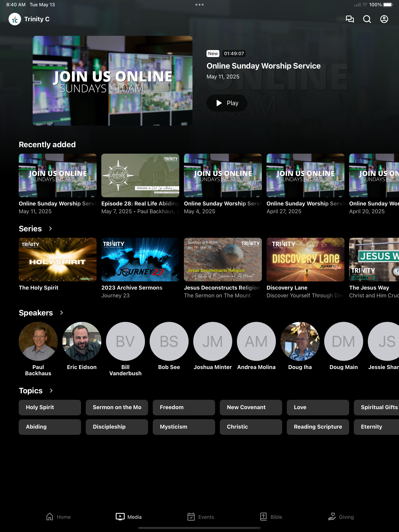The width and height of the screenshot is (399, 532).
Task: Choose the Holy Spirit topic
Action: pyautogui.click(x=50, y=407)
